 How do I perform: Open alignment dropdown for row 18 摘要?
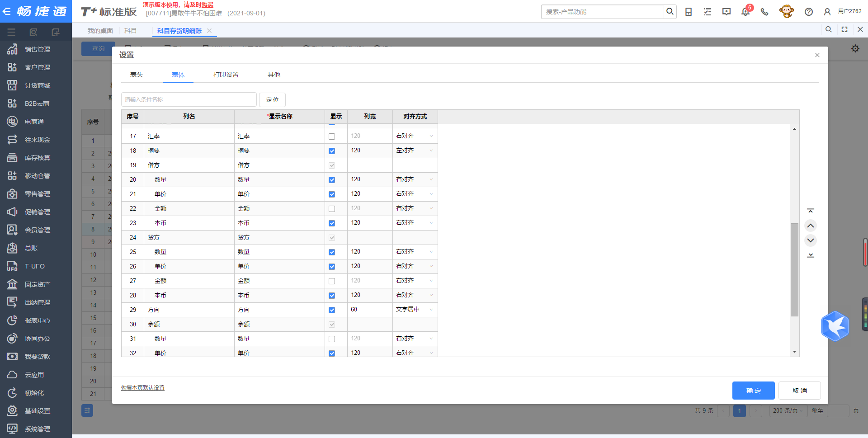tap(415, 151)
